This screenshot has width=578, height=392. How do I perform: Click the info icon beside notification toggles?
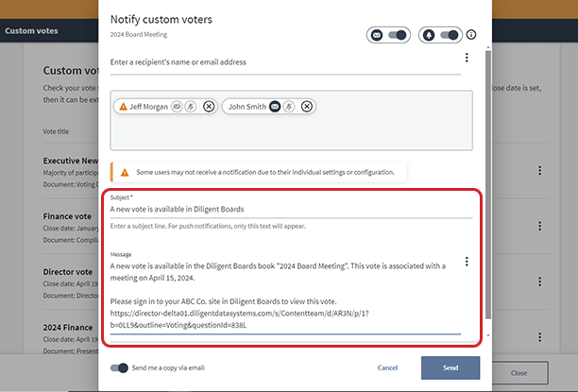pyautogui.click(x=471, y=35)
